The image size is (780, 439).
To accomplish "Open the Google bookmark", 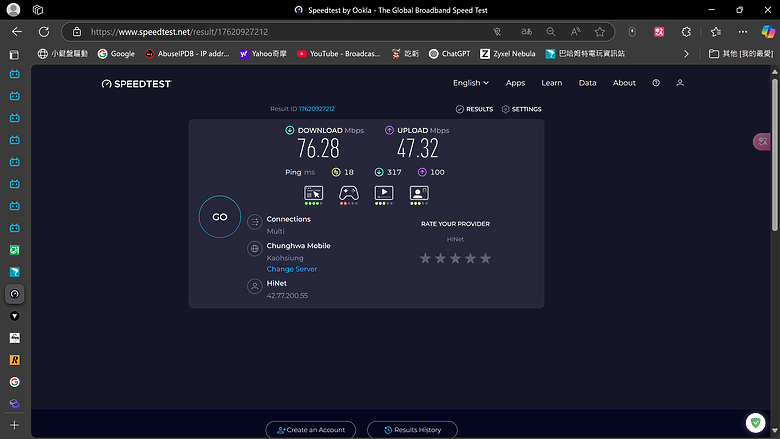I will click(116, 54).
